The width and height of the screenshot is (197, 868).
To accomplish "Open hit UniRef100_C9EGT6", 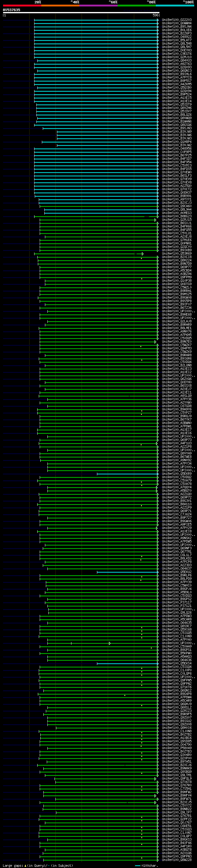I will coord(176,54).
